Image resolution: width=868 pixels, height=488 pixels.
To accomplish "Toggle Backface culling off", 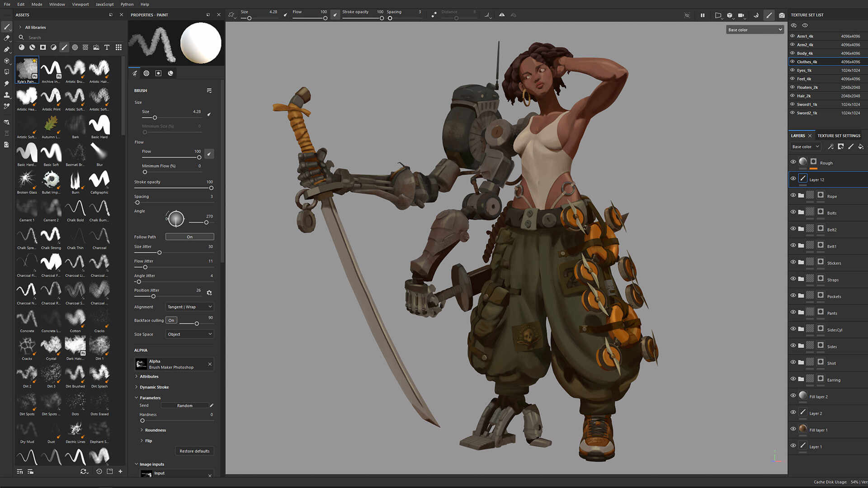I will (171, 320).
